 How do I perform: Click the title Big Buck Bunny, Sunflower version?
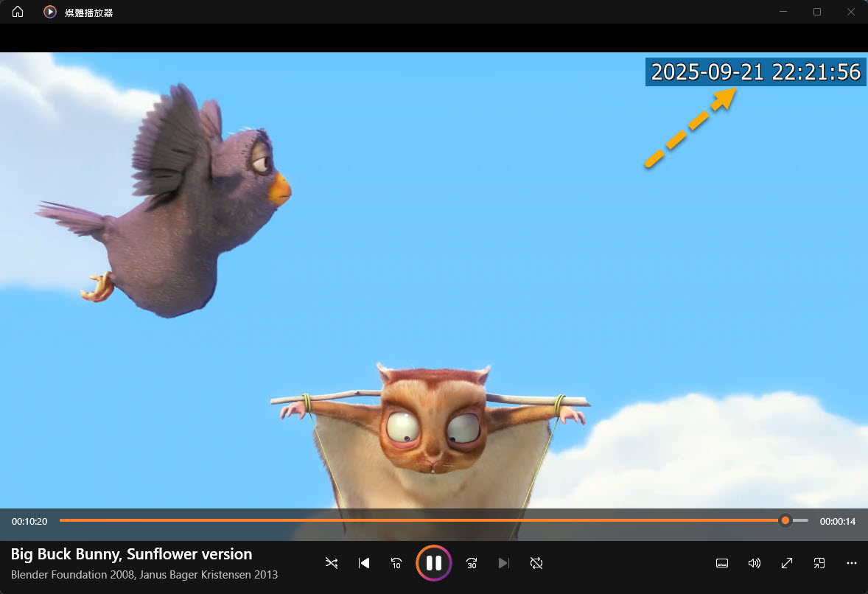[132, 554]
